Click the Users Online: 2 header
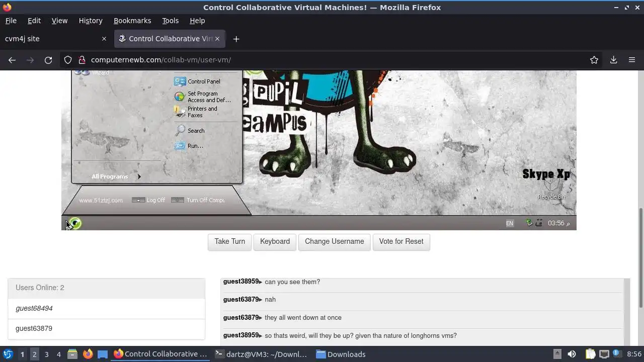This screenshot has width=644, height=362. pyautogui.click(x=106, y=288)
